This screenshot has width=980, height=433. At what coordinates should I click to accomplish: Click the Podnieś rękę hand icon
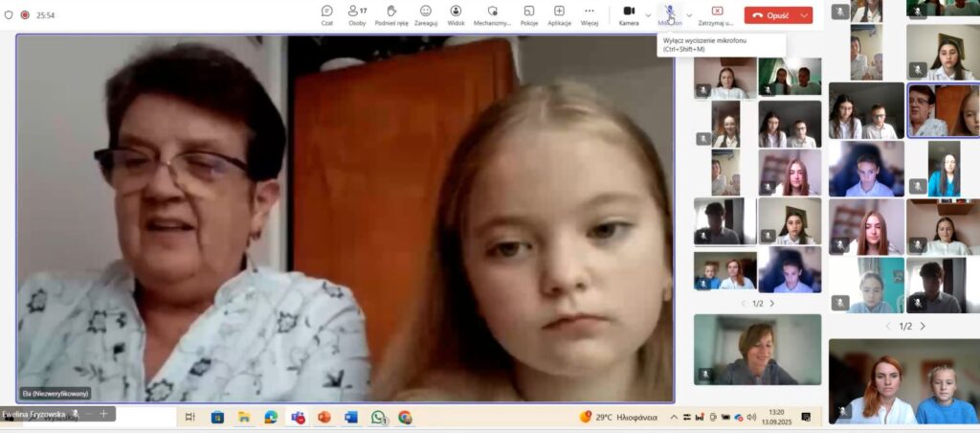(x=391, y=14)
